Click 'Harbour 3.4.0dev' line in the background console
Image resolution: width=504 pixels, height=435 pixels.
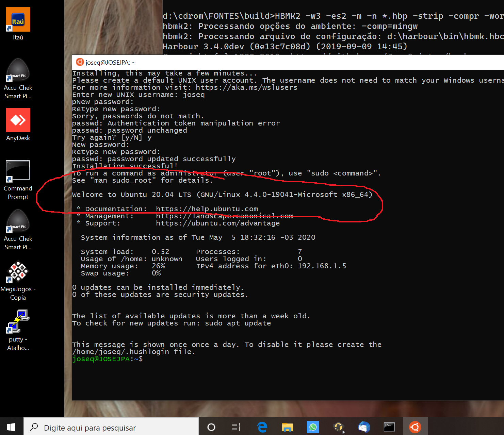[285, 47]
